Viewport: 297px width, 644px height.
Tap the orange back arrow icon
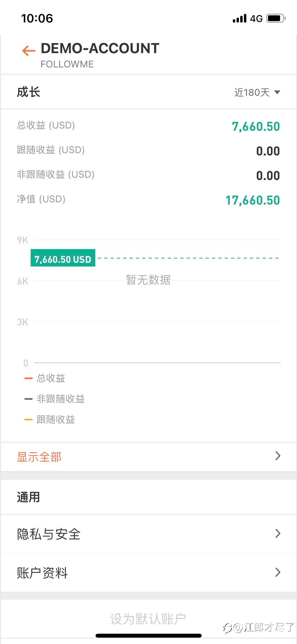pos(29,50)
